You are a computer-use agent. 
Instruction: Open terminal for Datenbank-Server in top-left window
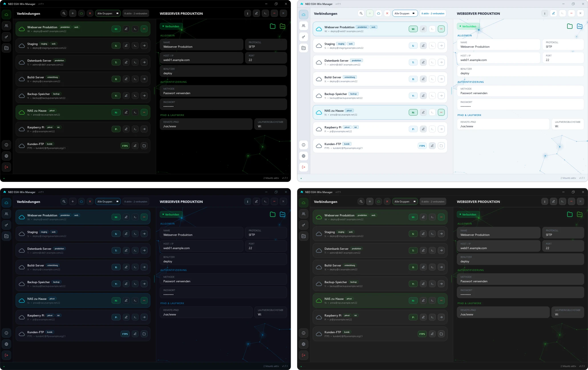point(135,62)
